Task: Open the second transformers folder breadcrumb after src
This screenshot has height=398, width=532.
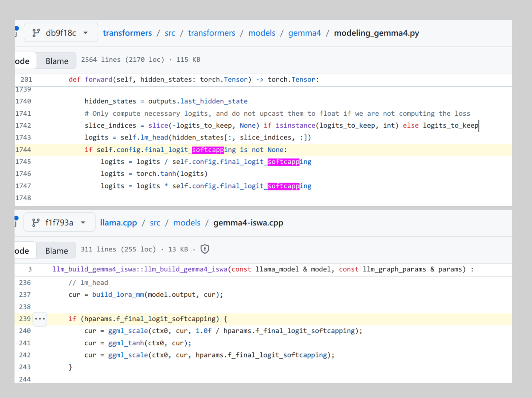Action: point(212,33)
